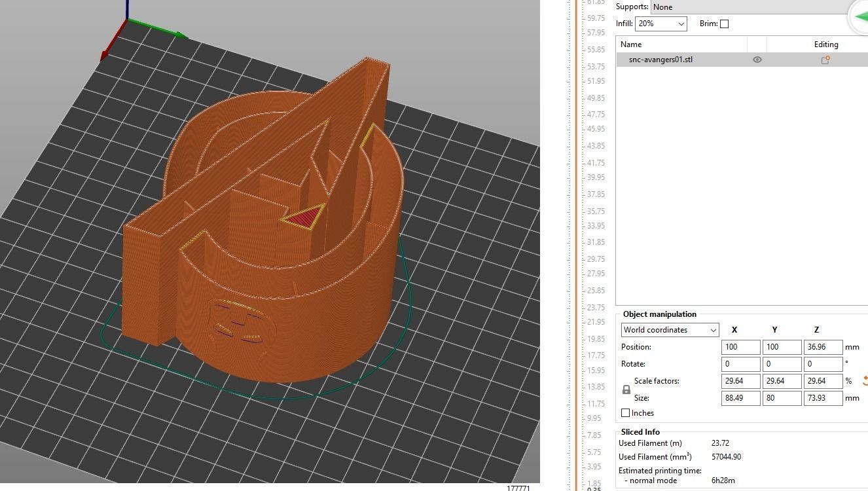The height and width of the screenshot is (491, 868).
Task: Click the Estimated printing time label
Action: [x=660, y=471]
